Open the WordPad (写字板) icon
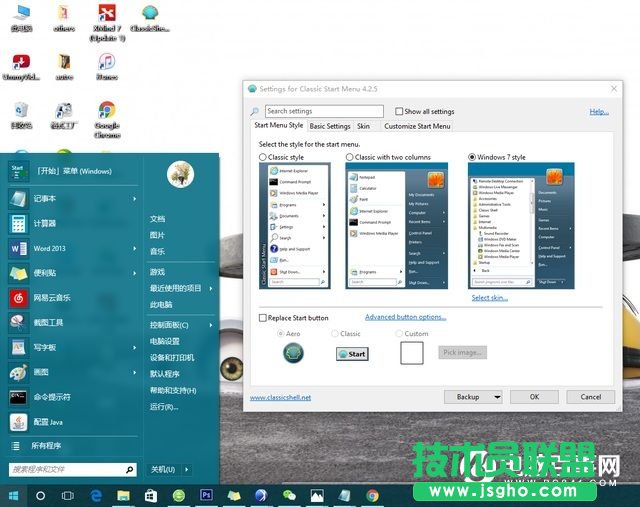This screenshot has height=507, width=640. [x=18, y=347]
